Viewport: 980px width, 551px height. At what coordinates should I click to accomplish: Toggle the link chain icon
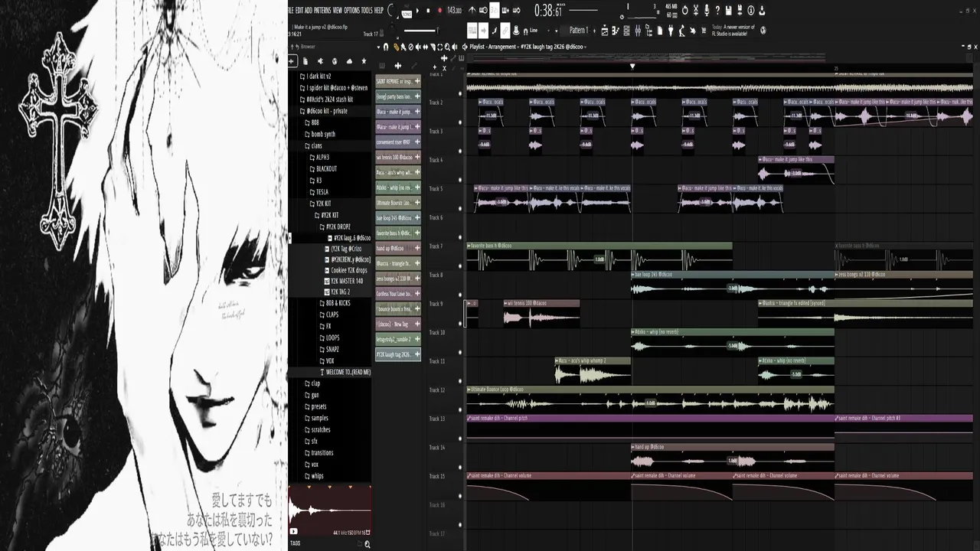click(x=505, y=31)
